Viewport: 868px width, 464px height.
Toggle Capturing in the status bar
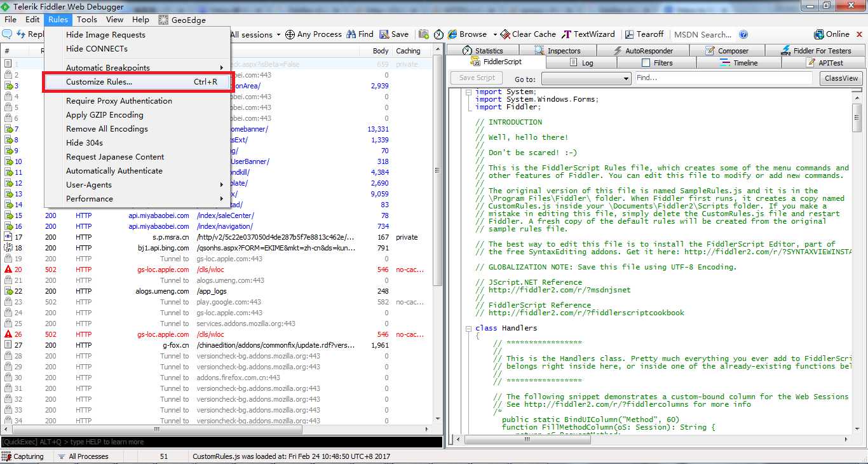(x=24, y=456)
